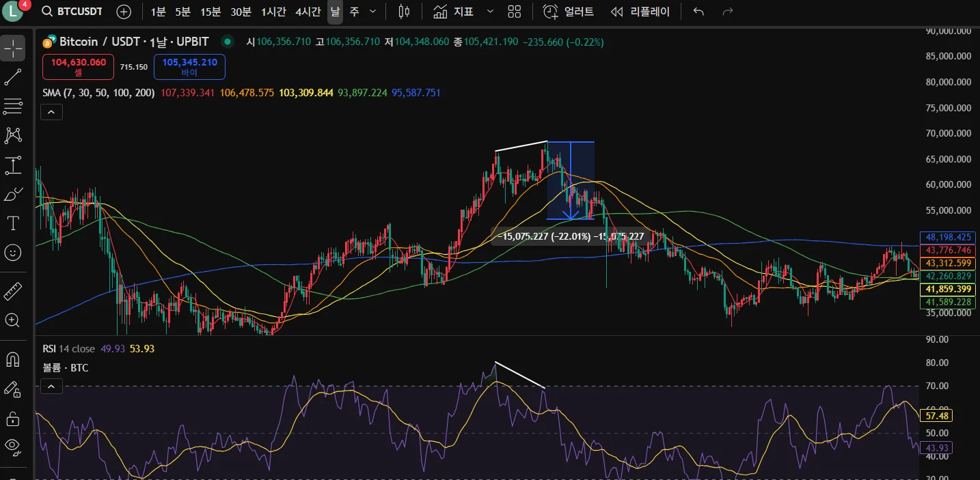980x480 pixels.
Task: Open 얼러트 alert creation
Action: tap(569, 12)
